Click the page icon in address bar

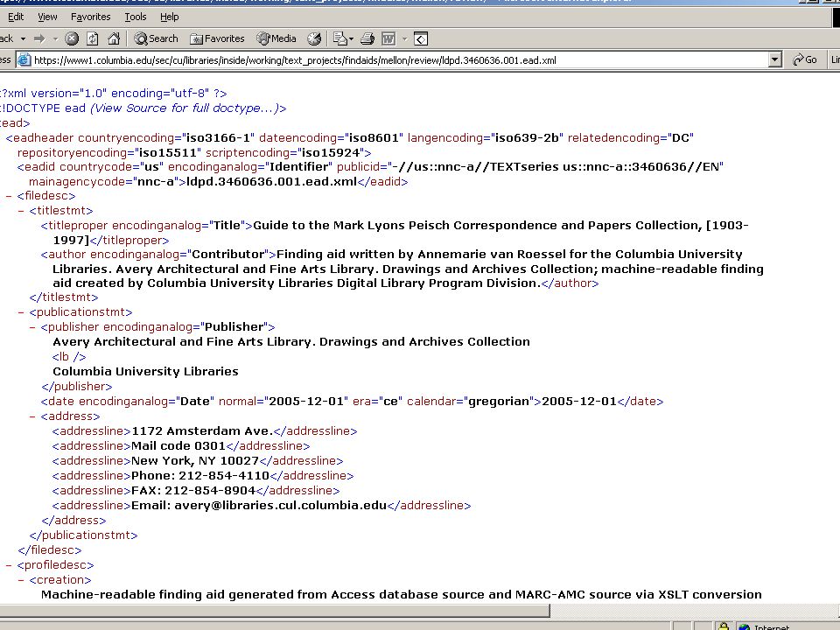point(24,60)
